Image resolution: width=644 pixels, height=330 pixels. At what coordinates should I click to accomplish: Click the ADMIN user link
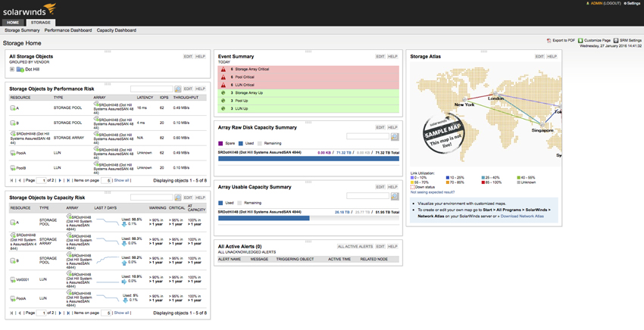pos(596,3)
